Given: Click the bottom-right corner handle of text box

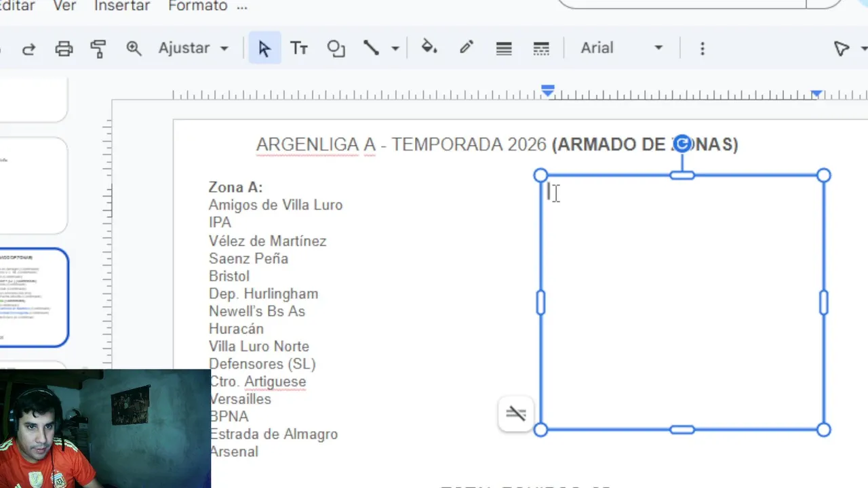Looking at the screenshot, I should point(823,430).
